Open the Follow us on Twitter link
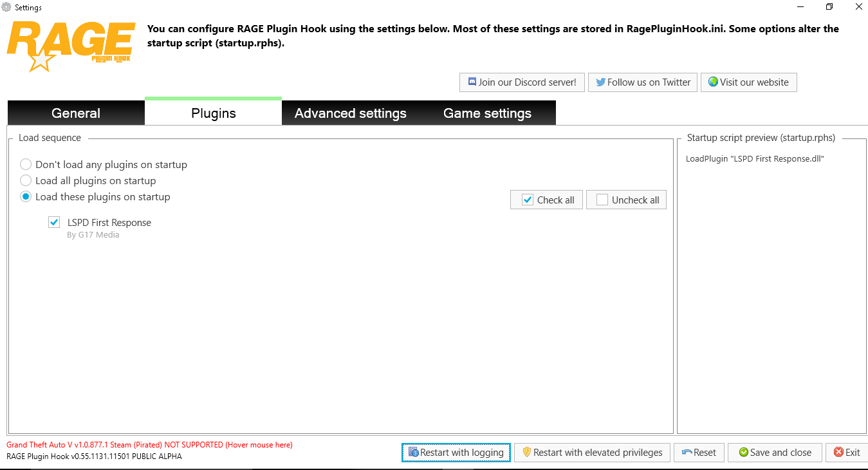 click(643, 82)
